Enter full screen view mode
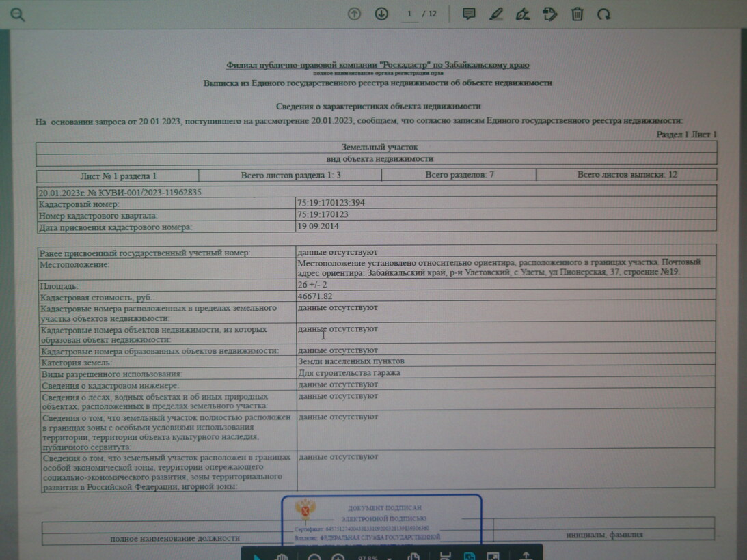The image size is (747, 560). [x=493, y=556]
